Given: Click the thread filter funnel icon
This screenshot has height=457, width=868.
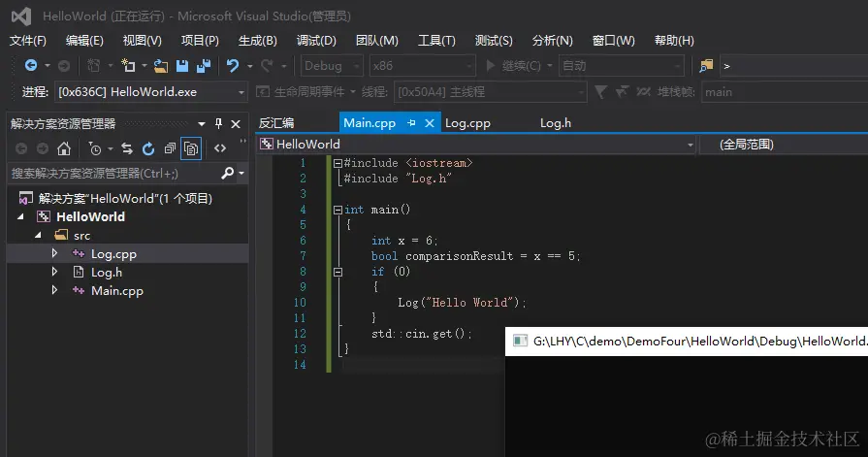Looking at the screenshot, I should click(x=600, y=91).
